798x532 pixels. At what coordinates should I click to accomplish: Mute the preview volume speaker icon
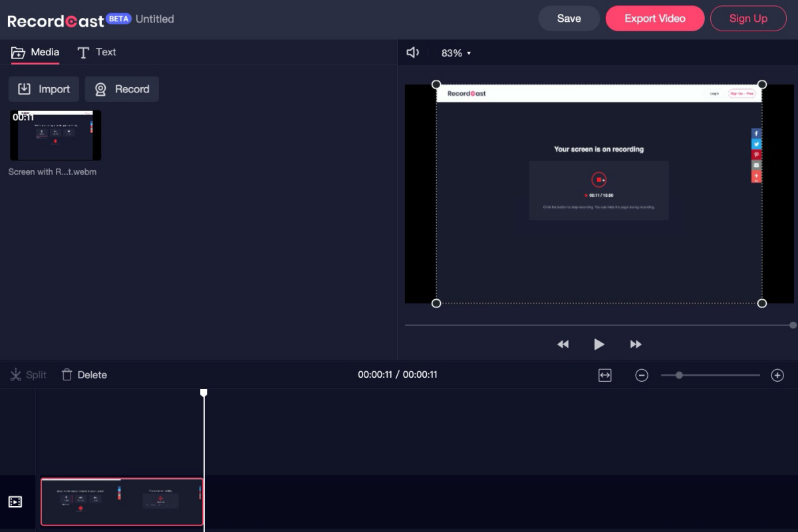(x=413, y=53)
